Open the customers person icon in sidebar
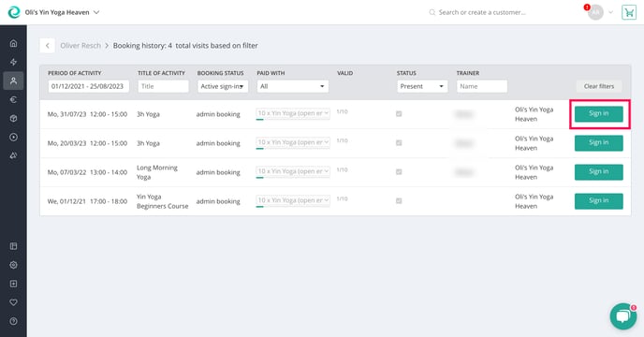The width and height of the screenshot is (644, 337). [13, 81]
